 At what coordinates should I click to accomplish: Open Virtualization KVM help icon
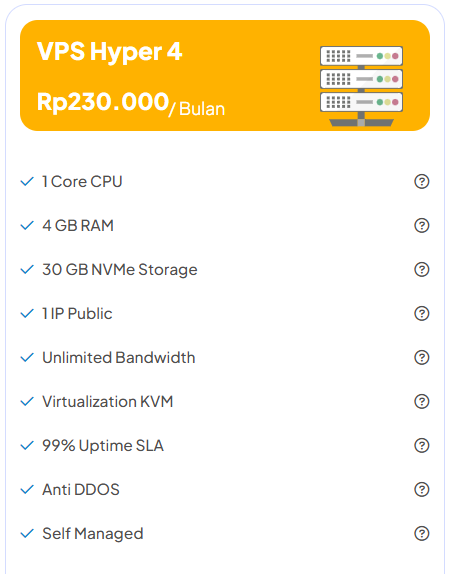[421, 402]
